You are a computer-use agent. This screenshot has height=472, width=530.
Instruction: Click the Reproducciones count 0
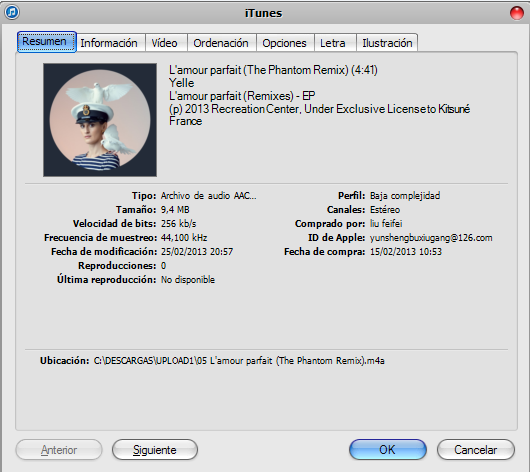(x=164, y=266)
